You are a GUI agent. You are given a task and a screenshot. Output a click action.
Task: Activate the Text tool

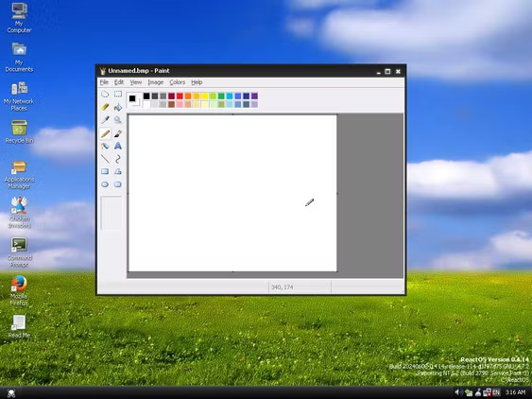pos(118,146)
